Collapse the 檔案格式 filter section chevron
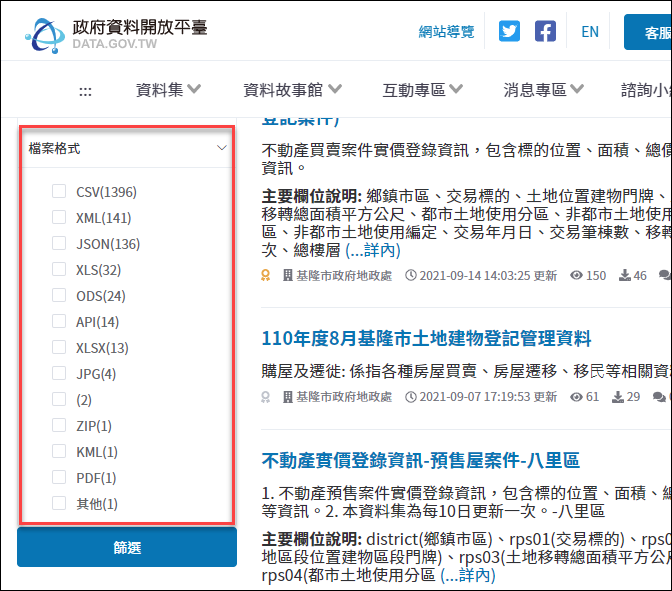The width and height of the screenshot is (672, 591). [222, 148]
